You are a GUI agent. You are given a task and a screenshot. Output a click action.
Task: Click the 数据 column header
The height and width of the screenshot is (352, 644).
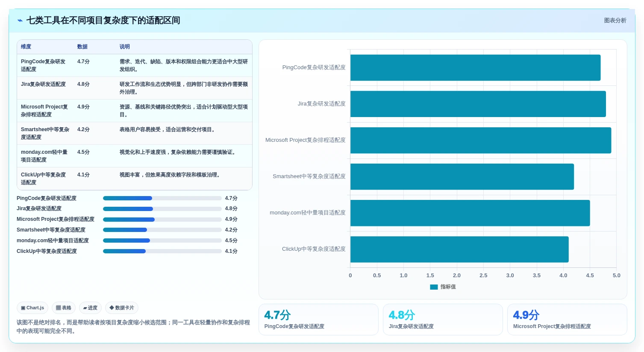82,47
